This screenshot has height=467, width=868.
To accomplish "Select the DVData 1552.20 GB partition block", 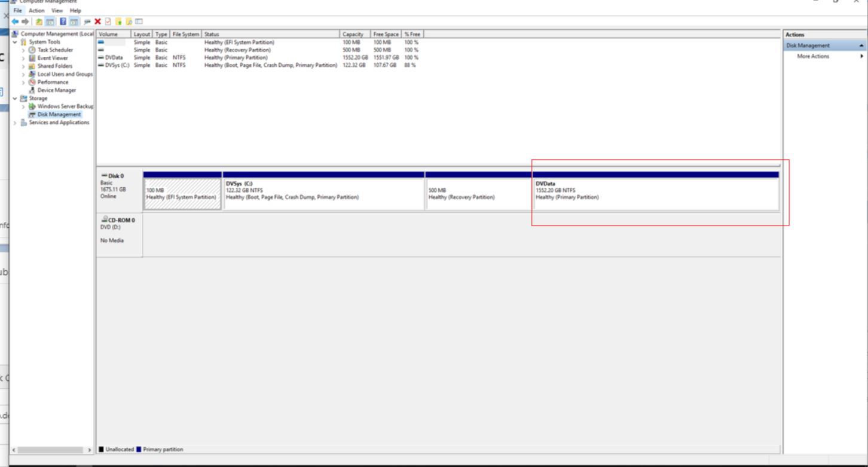I will pyautogui.click(x=656, y=191).
